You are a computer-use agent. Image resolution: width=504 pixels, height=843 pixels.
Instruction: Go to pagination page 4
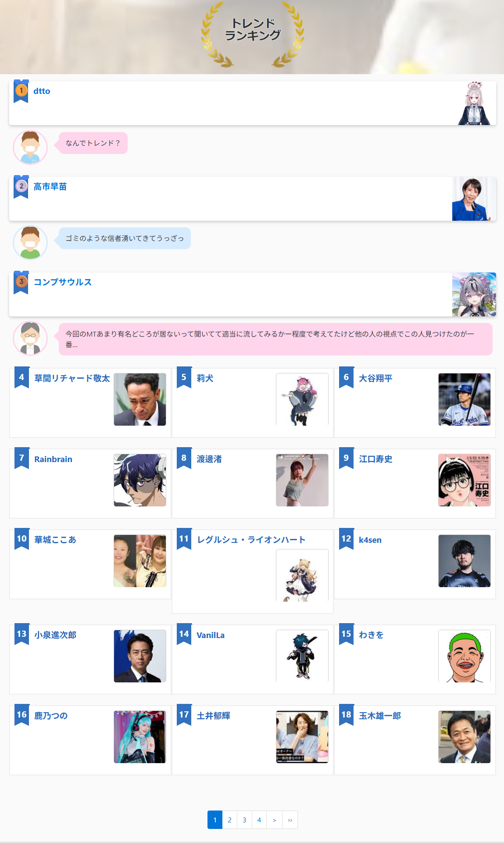point(259,820)
